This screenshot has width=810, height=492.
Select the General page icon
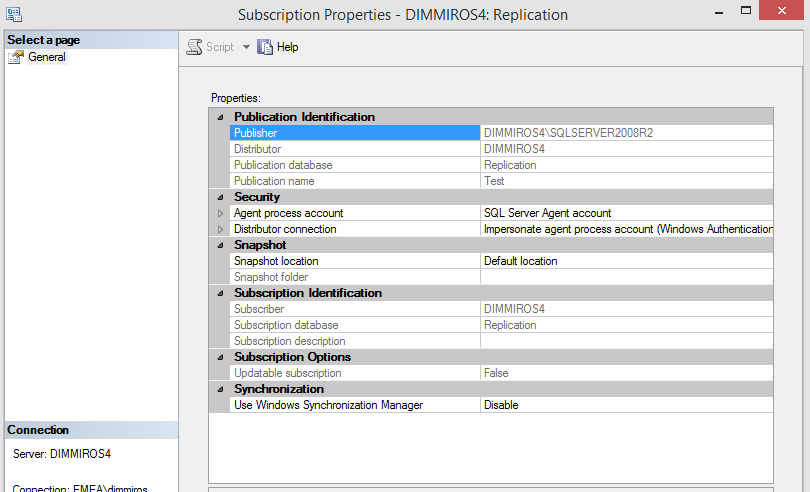16,57
